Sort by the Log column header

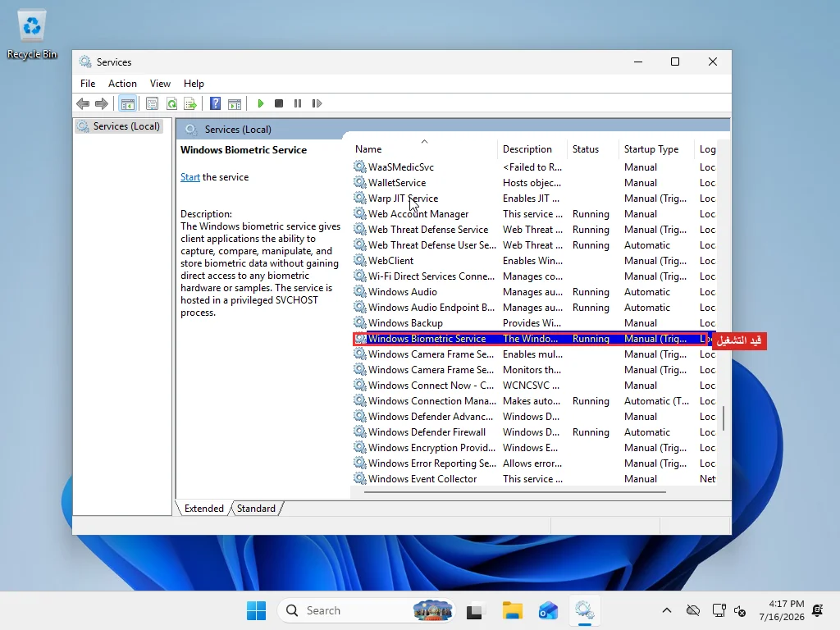(x=706, y=149)
